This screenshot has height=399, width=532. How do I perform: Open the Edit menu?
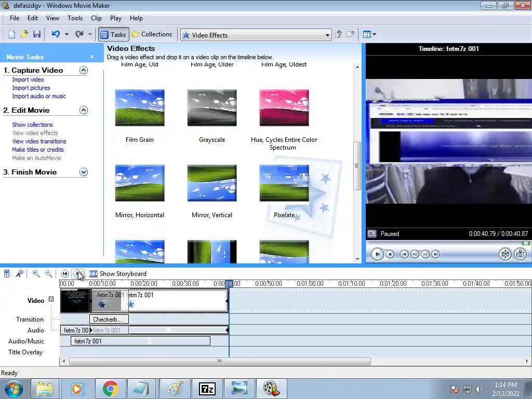(33, 18)
